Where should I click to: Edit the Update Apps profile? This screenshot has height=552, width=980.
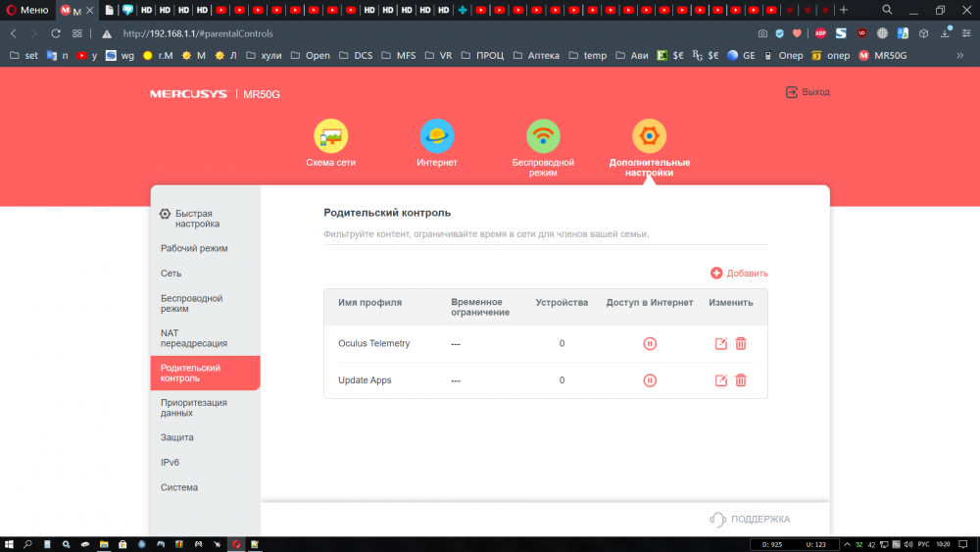click(x=720, y=380)
